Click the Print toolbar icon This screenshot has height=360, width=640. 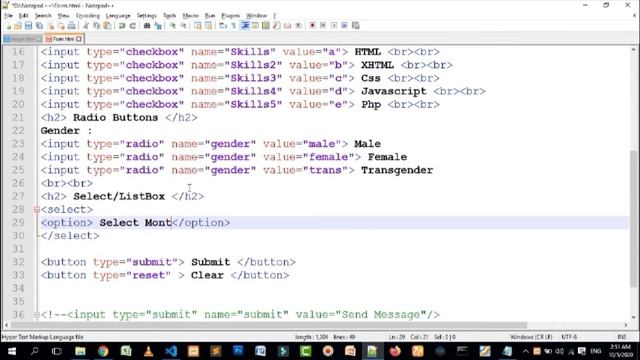(x=71, y=26)
